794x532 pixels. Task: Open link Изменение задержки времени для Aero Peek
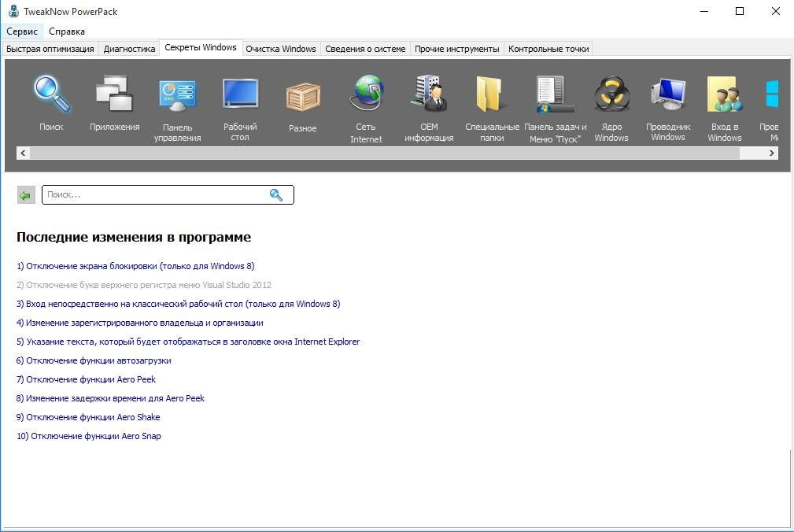[110, 398]
